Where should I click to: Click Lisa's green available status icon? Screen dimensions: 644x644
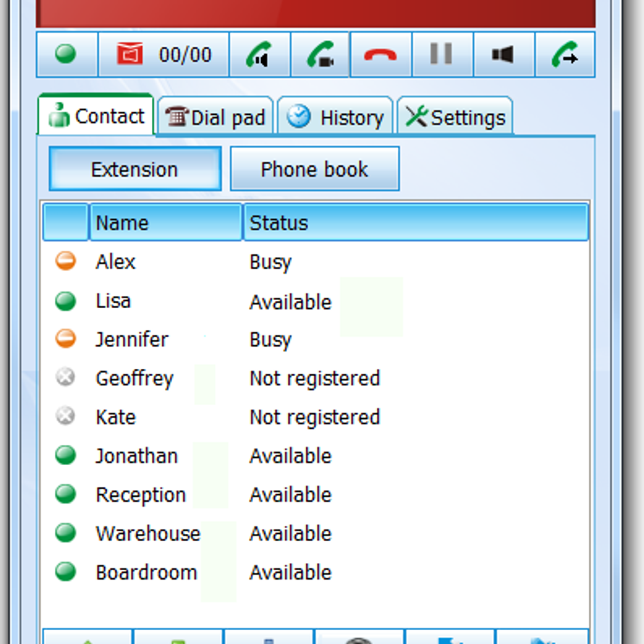click(66, 301)
